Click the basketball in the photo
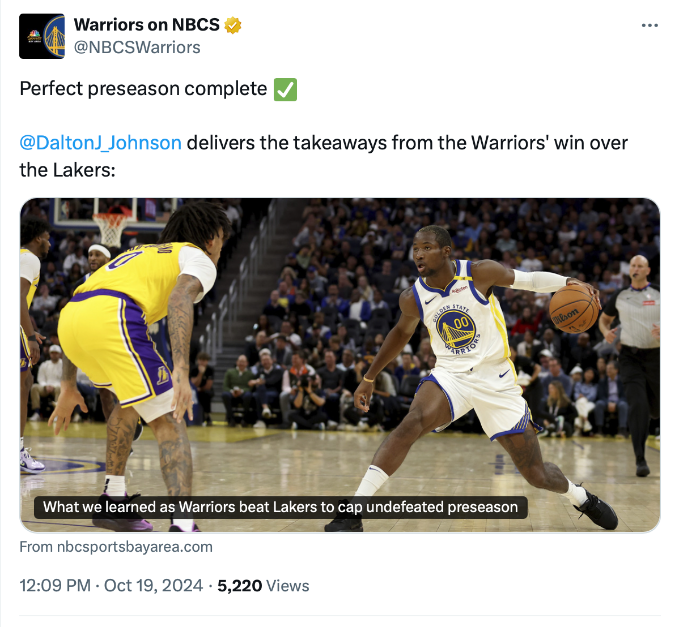The height and width of the screenshot is (627, 679). pyautogui.click(x=573, y=308)
